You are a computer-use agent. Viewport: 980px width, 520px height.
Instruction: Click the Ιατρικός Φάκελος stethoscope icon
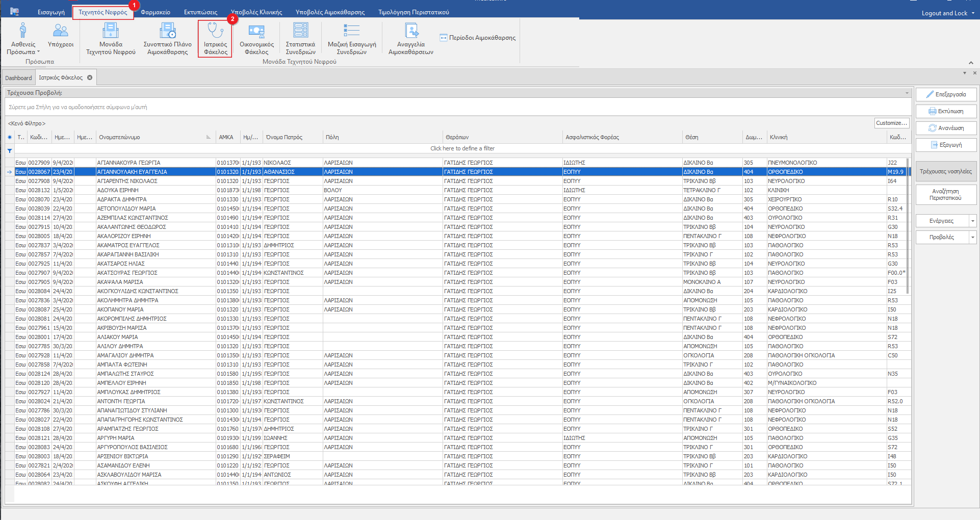click(x=215, y=38)
